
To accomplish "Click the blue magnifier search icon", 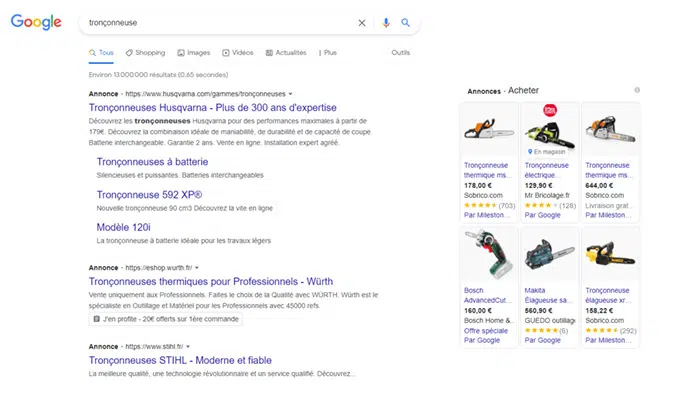I will (406, 22).
